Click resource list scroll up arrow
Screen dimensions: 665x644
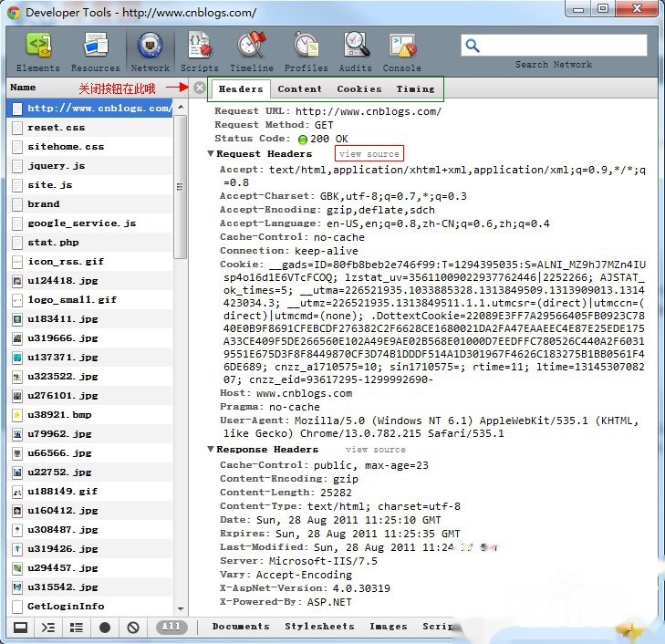181,107
